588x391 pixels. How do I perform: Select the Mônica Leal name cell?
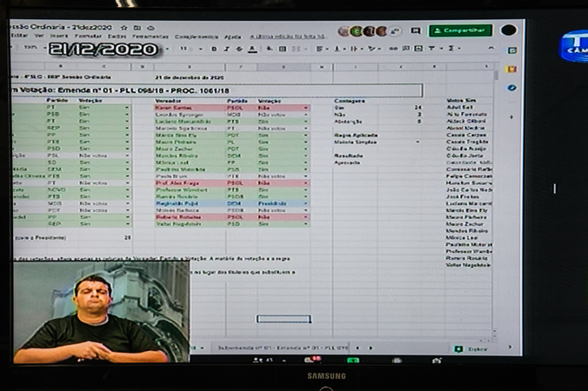(x=190, y=162)
